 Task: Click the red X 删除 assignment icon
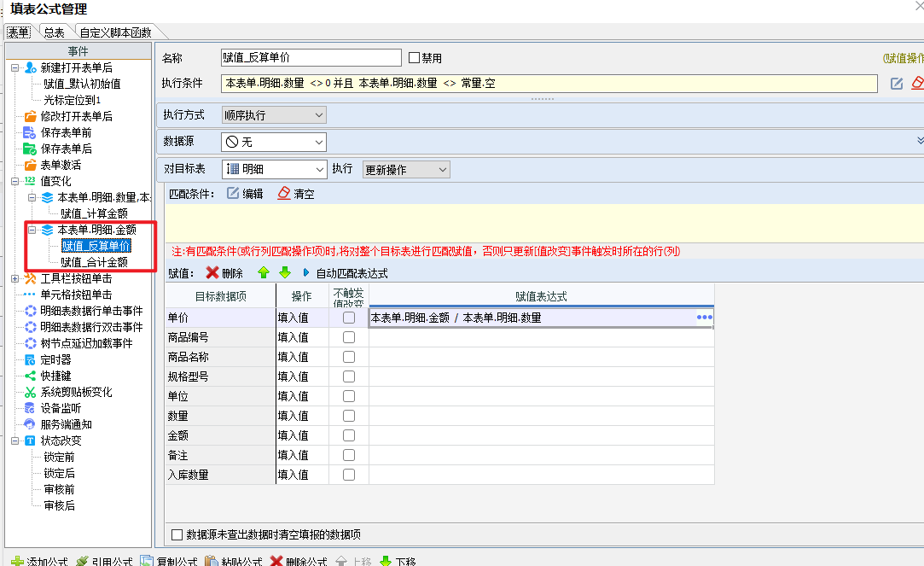pyautogui.click(x=212, y=273)
